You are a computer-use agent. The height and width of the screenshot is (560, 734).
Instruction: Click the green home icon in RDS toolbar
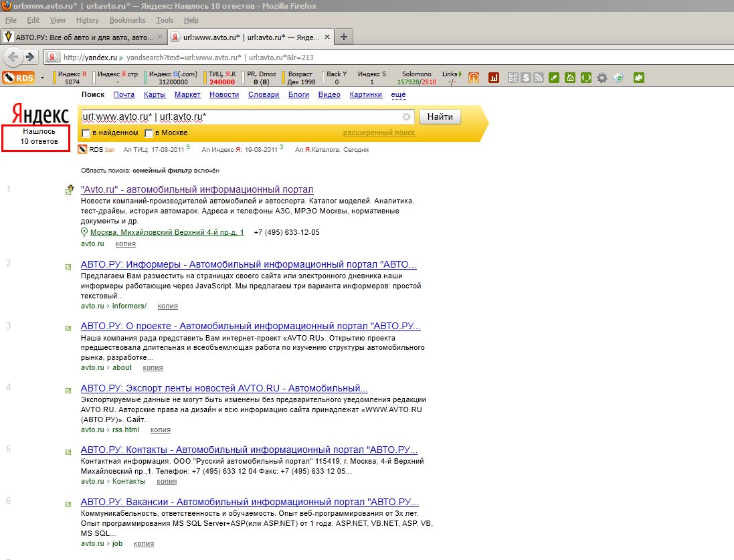click(570, 78)
